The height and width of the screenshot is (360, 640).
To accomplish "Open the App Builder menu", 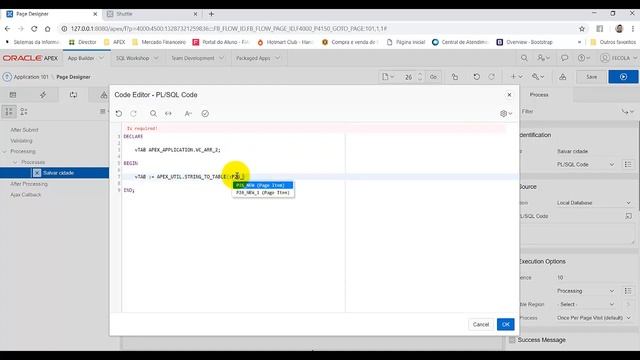I will (x=86, y=58).
